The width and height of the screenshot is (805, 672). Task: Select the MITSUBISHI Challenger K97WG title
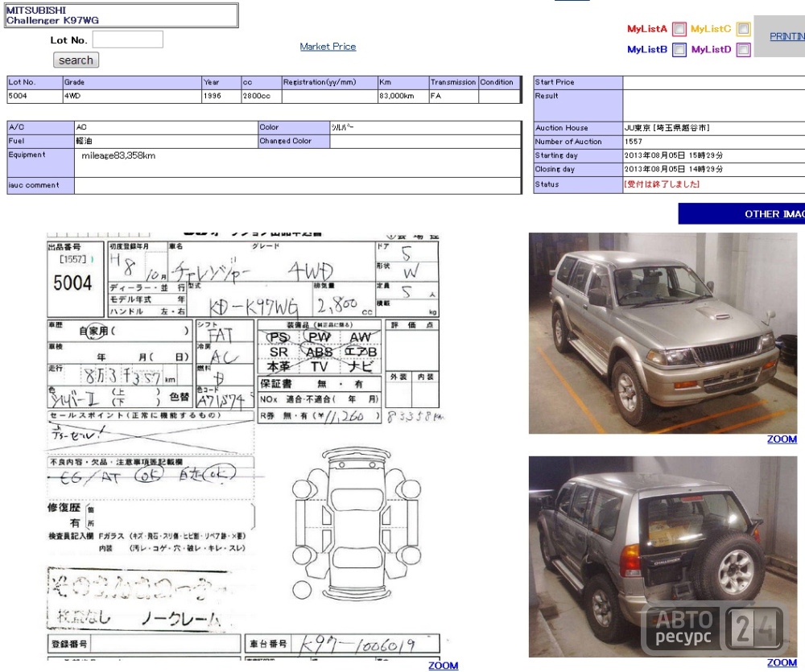point(52,15)
